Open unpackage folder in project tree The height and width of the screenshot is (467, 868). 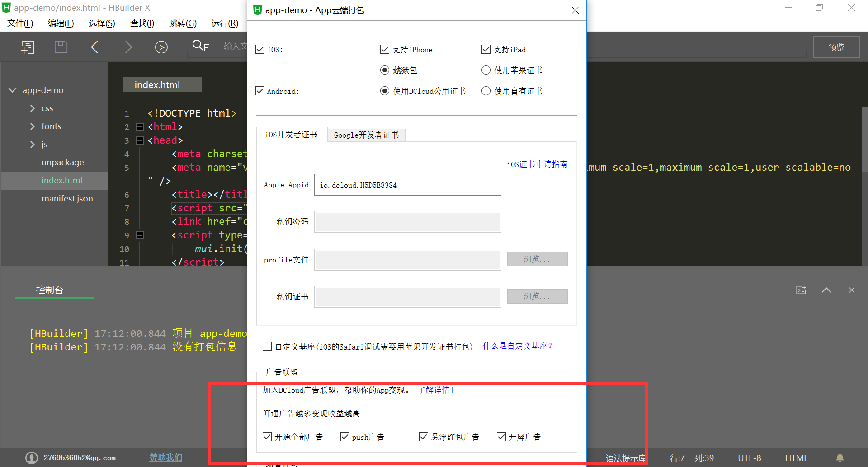click(x=63, y=163)
